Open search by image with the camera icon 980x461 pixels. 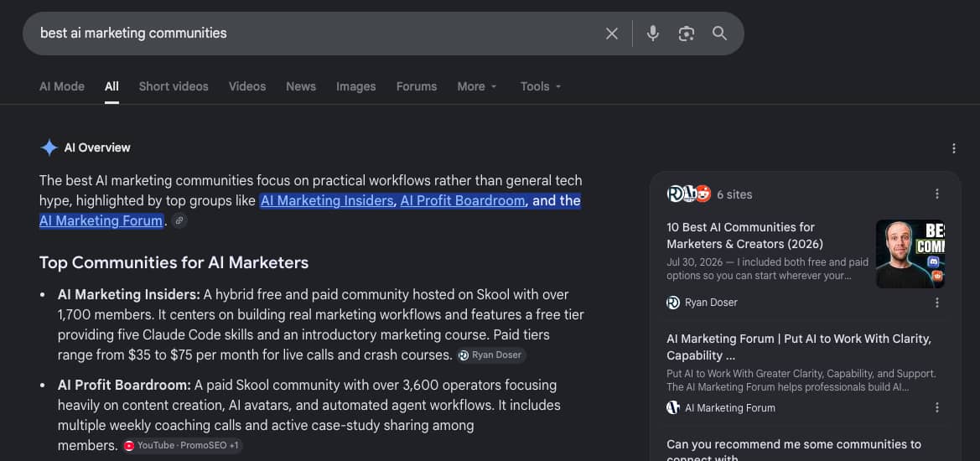click(x=687, y=34)
